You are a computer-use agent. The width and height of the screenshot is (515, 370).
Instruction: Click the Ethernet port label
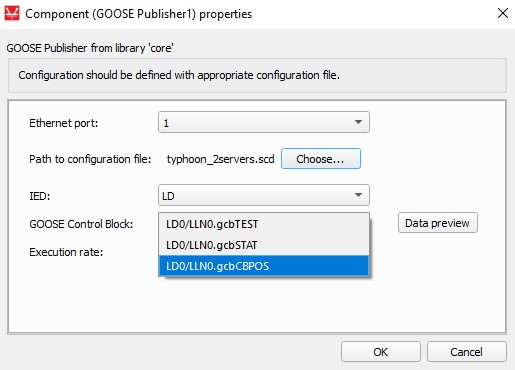click(x=64, y=123)
